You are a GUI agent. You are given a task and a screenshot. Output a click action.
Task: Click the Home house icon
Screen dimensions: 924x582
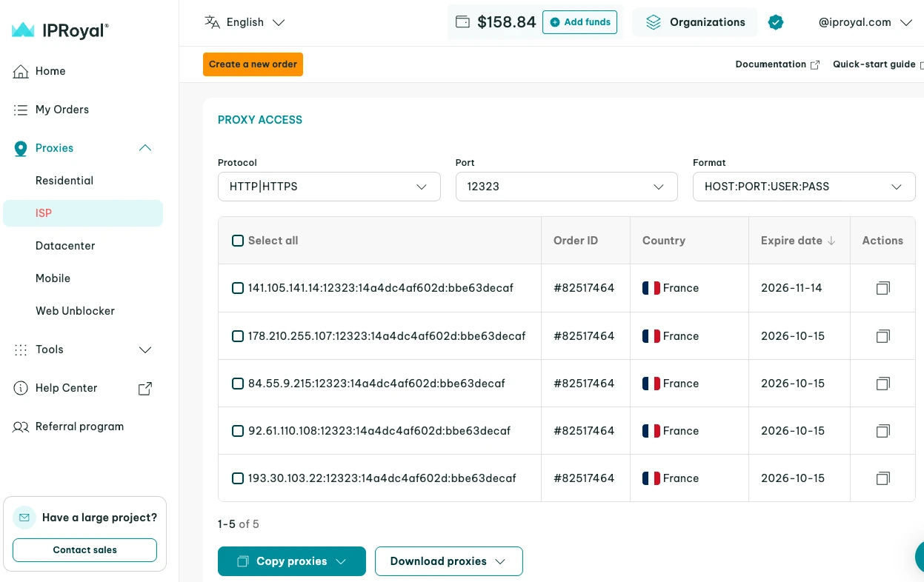coord(21,71)
